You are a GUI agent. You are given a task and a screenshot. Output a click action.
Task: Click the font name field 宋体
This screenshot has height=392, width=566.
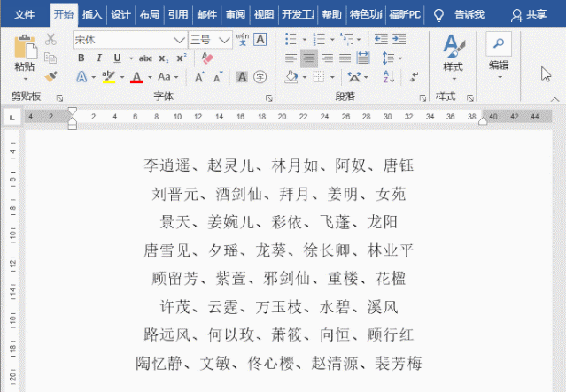pyautogui.click(x=123, y=40)
